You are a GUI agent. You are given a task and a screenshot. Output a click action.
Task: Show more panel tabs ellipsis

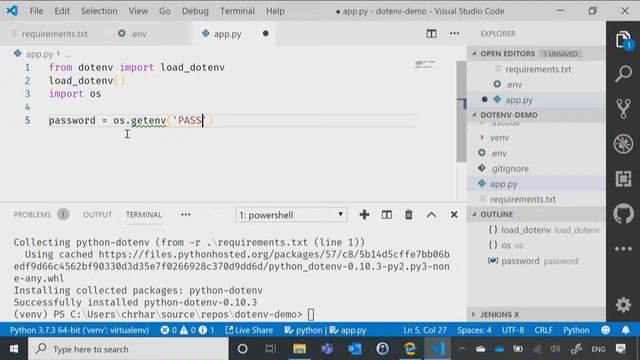pos(186,215)
